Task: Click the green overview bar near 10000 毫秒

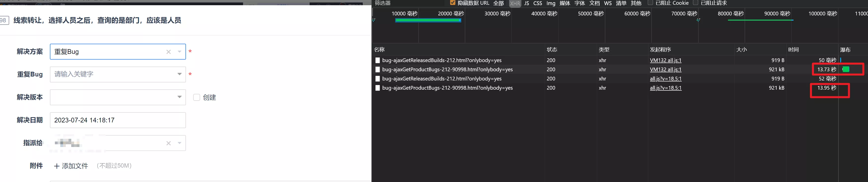Action: point(428,20)
